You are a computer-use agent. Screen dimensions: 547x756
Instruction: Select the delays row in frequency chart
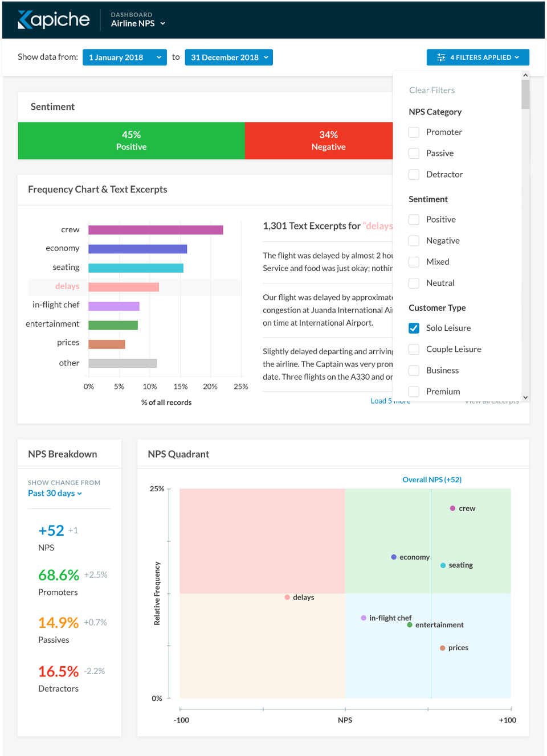click(134, 287)
